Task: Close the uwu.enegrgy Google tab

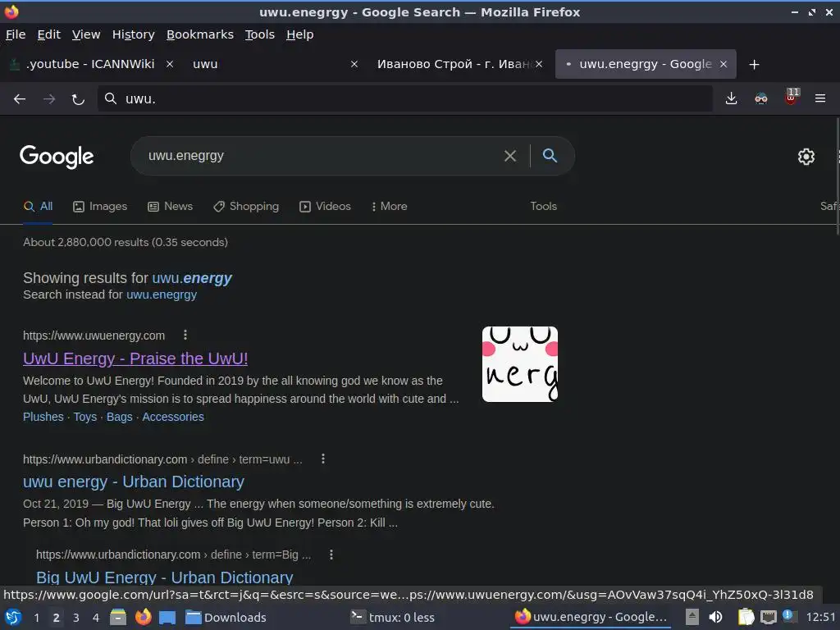Action: (x=724, y=64)
